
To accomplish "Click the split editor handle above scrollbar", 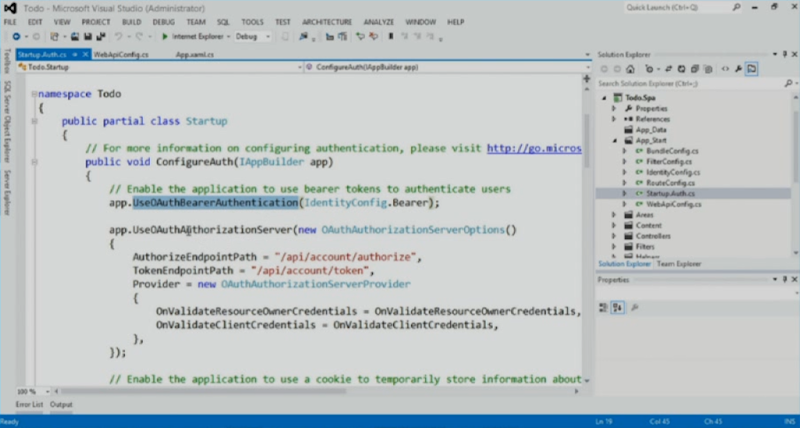I will 587,79.
